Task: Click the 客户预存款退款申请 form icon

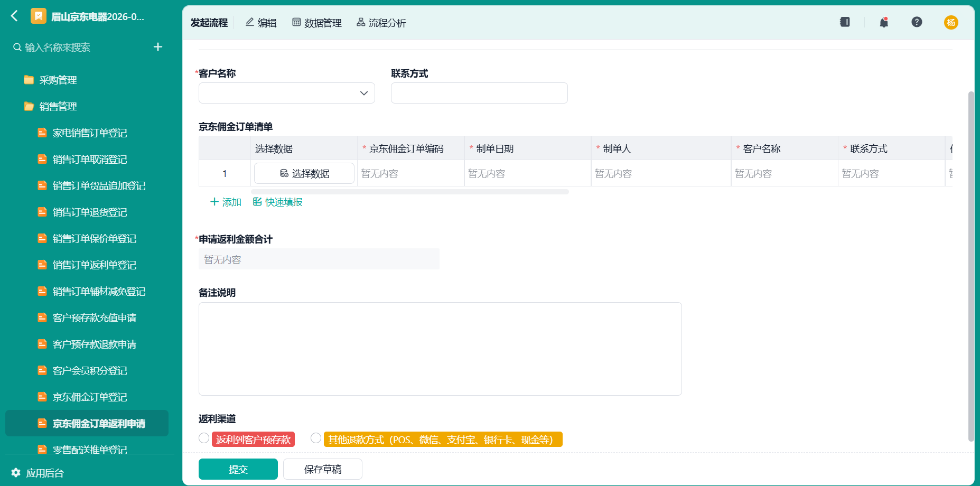Action: point(42,344)
